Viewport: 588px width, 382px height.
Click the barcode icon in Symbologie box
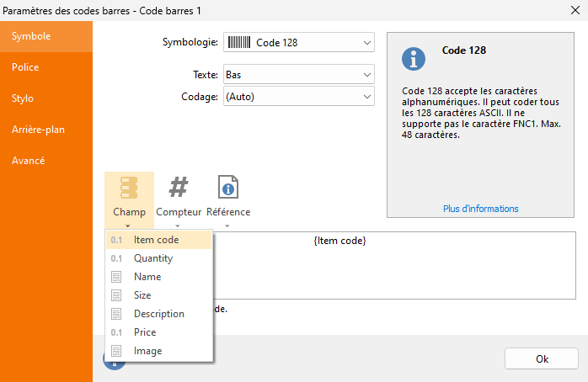click(239, 42)
